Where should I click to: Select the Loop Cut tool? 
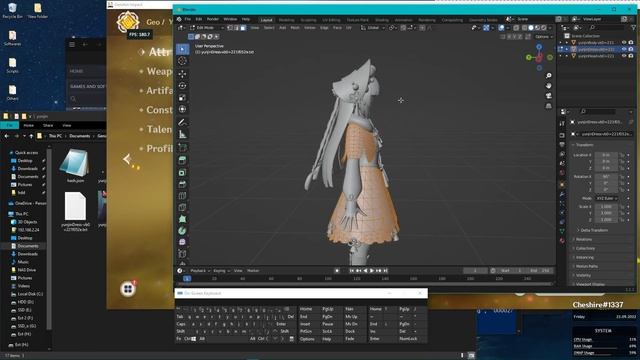click(182, 196)
